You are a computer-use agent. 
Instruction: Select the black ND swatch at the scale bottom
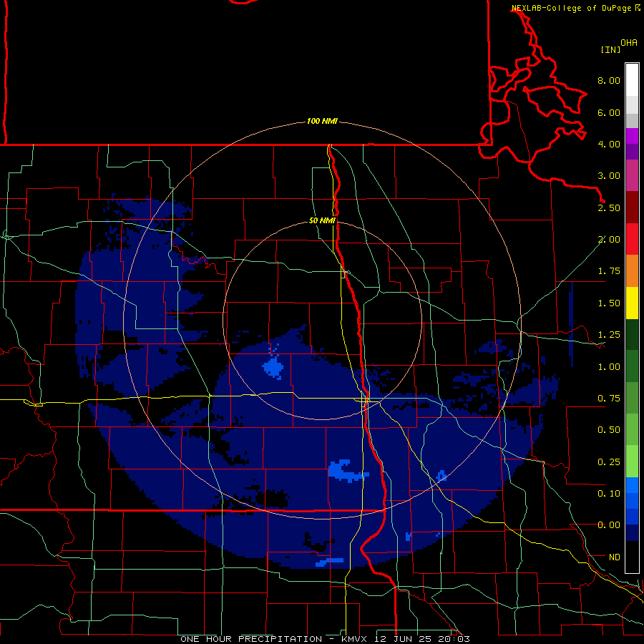(632, 557)
